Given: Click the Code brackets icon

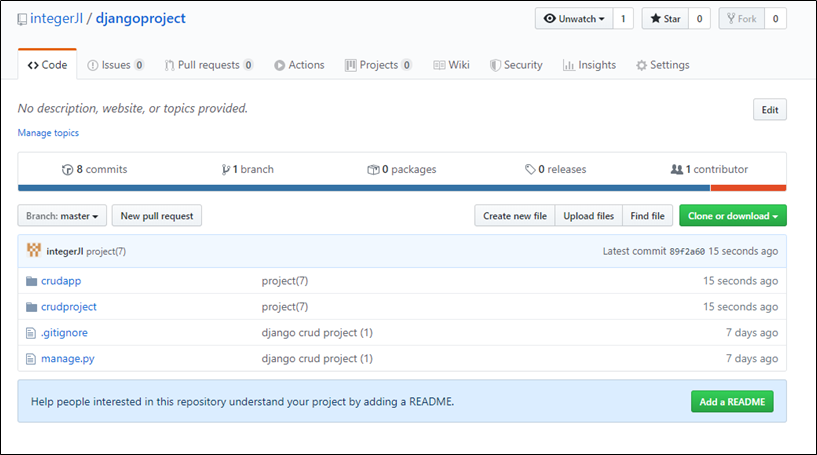Looking at the screenshot, I should coord(33,65).
